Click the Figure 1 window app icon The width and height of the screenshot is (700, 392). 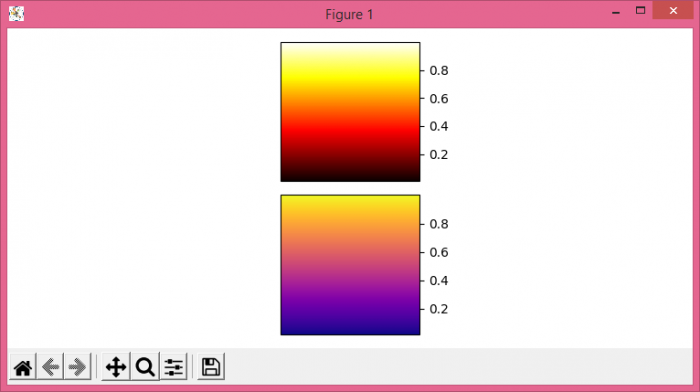coord(16,13)
